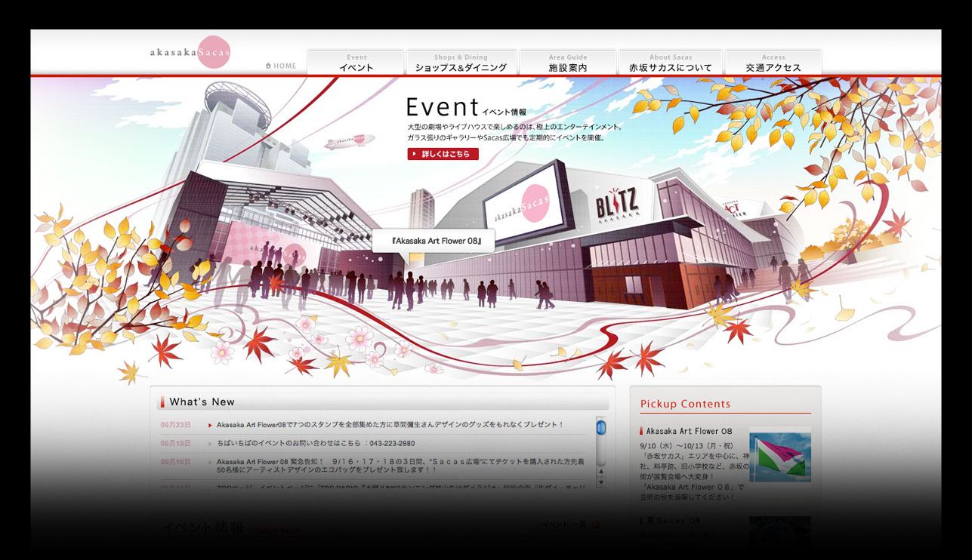972x560 pixels.
Task: Open the 09月16日 緊急告知 news item
Action: click(401, 466)
